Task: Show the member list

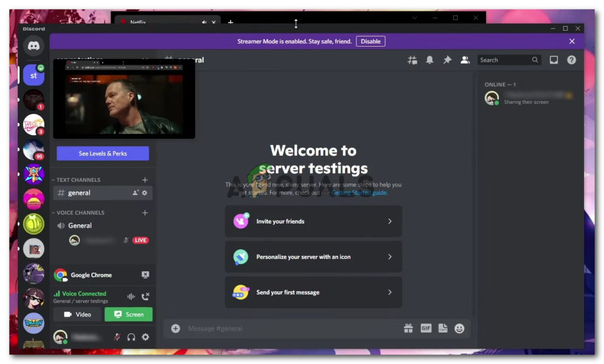Action: pyautogui.click(x=465, y=60)
